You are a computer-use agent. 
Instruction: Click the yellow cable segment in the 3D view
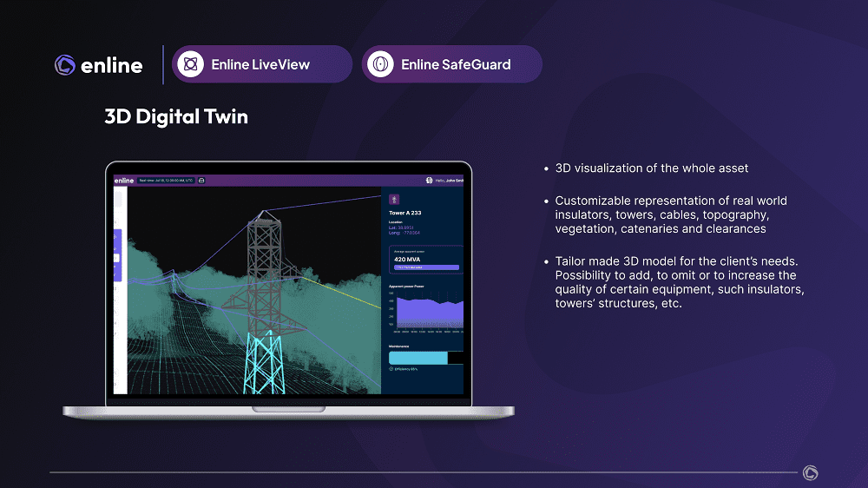click(x=341, y=293)
